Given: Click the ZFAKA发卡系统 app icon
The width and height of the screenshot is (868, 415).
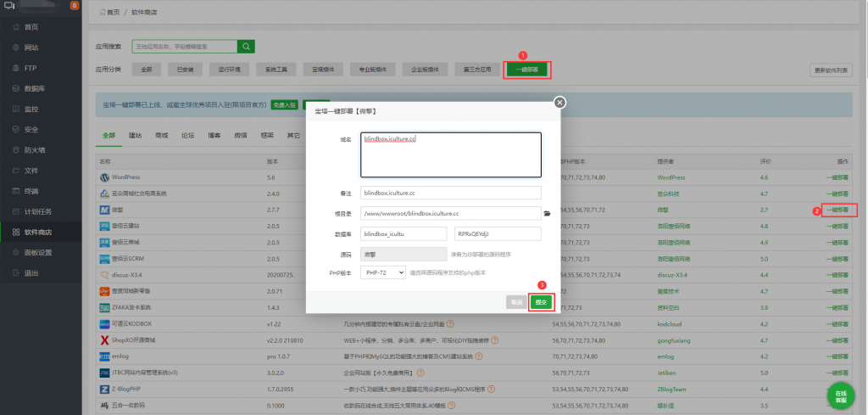Looking at the screenshot, I should click(104, 307).
